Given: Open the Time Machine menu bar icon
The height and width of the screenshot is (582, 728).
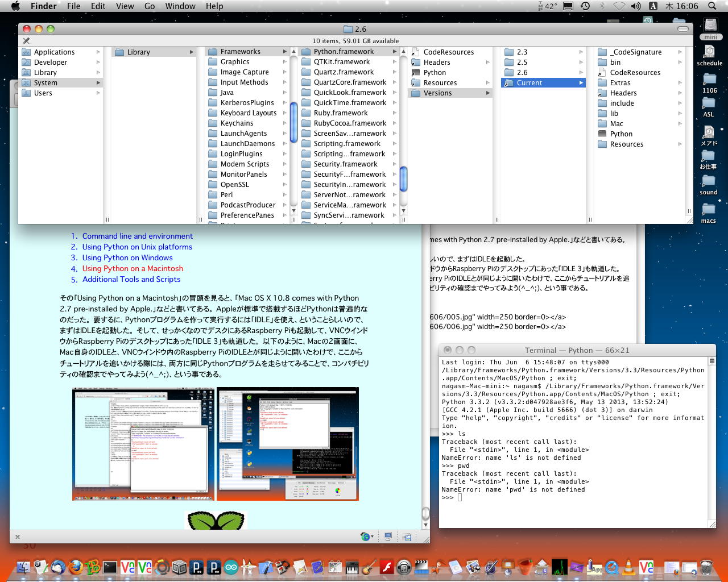Looking at the screenshot, I should point(585,6).
